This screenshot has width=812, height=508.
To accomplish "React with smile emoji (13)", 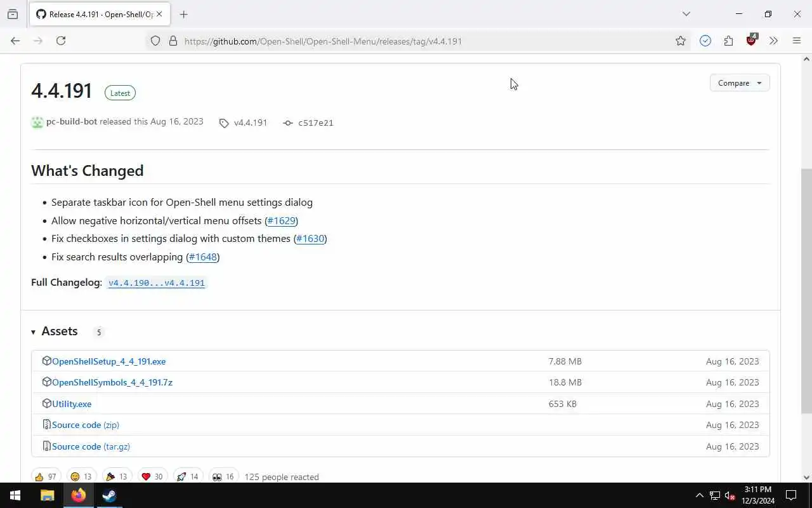I will 81,476.
